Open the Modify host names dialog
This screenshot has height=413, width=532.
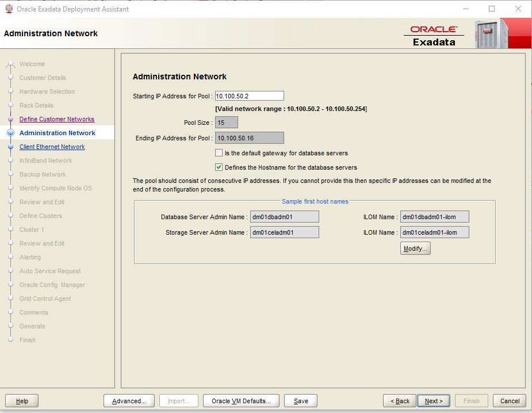(x=415, y=248)
